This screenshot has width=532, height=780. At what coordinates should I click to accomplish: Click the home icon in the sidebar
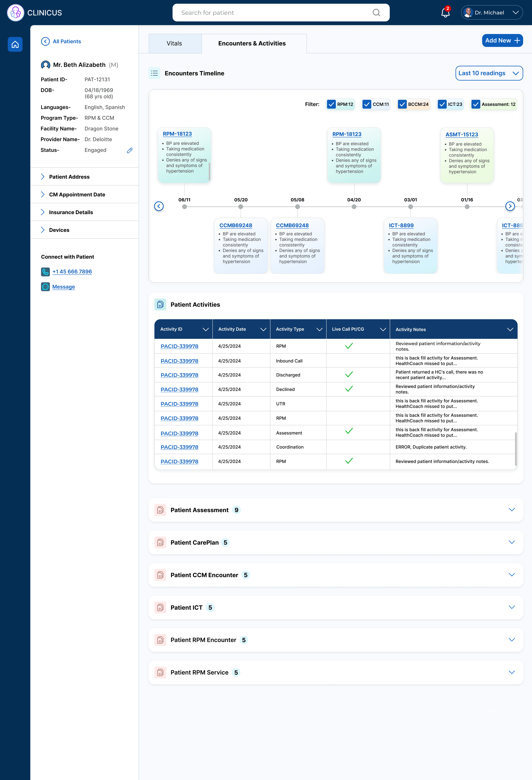(15, 44)
